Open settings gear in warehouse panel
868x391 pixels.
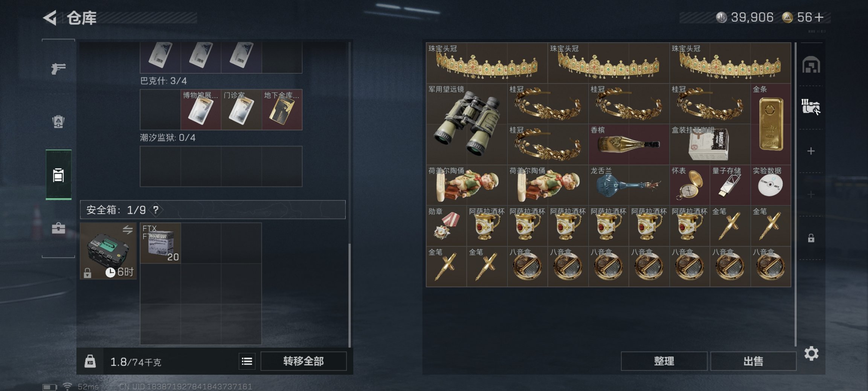(812, 354)
